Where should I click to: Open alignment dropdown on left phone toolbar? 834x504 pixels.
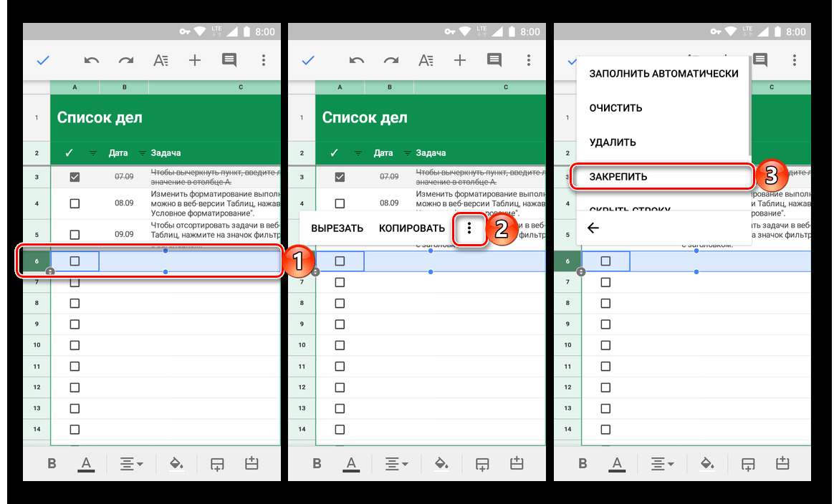click(x=131, y=464)
